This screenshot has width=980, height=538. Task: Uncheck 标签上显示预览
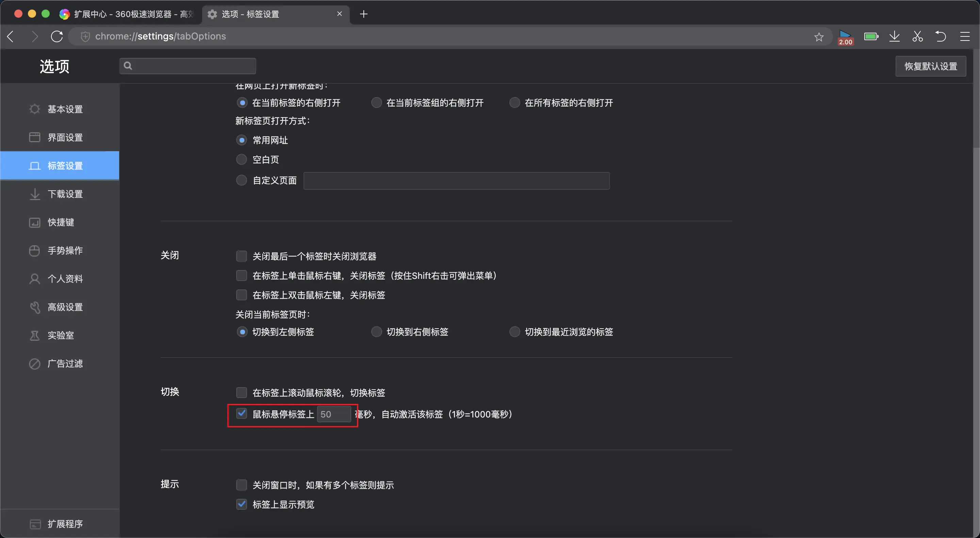click(x=242, y=504)
